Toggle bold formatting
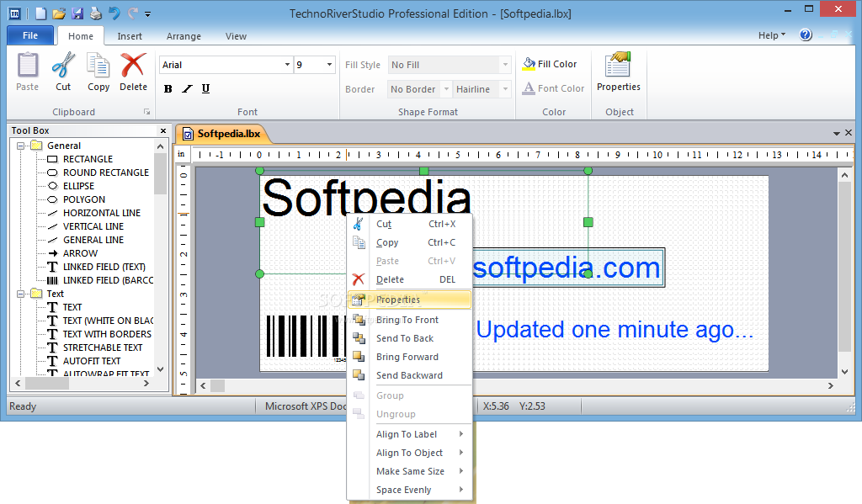 point(168,88)
